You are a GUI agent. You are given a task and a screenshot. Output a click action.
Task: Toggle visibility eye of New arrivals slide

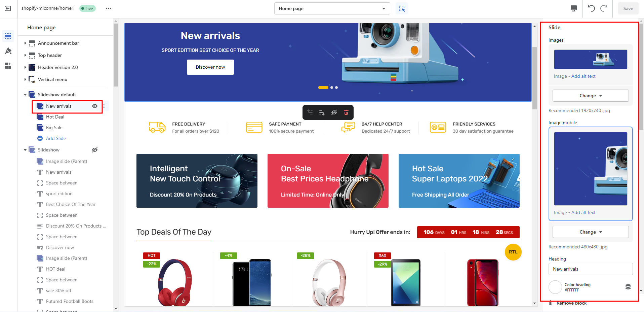click(x=95, y=106)
